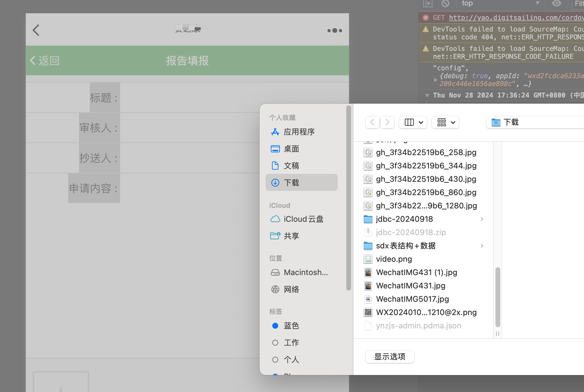Click the file list vertical scrollbar

coord(498,297)
